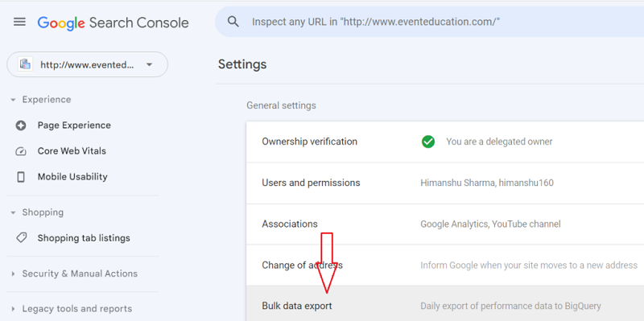
Task: Open Mobile Usability report
Action: [72, 177]
